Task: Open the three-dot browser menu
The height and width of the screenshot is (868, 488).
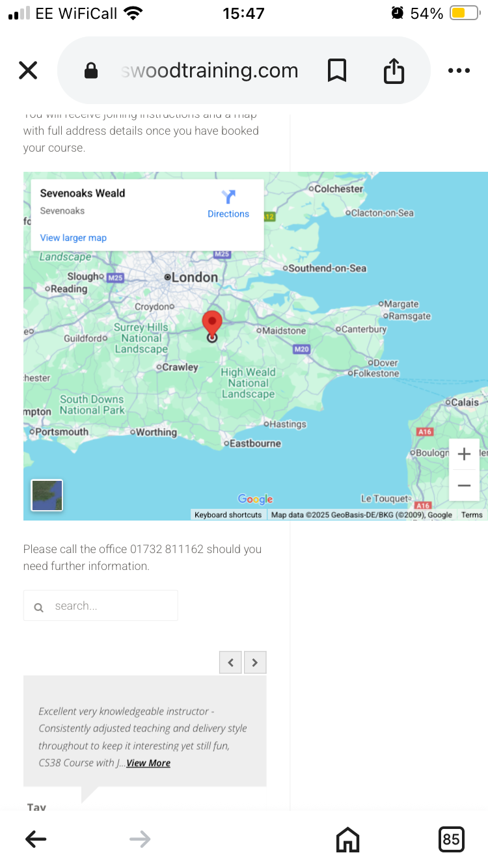Action: click(459, 71)
